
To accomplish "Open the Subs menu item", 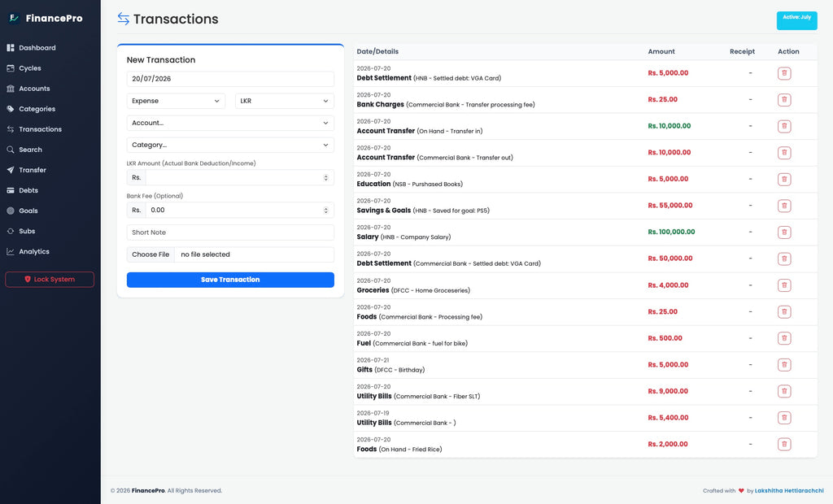I will (27, 231).
